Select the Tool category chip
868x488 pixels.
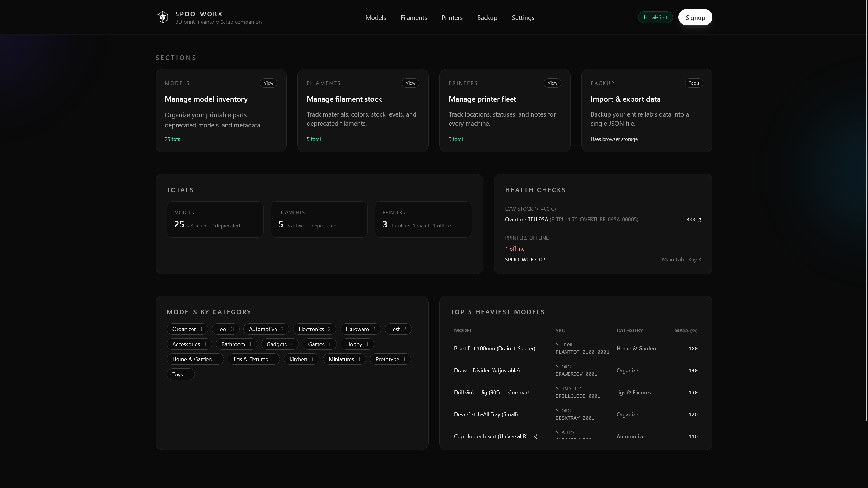(x=225, y=329)
